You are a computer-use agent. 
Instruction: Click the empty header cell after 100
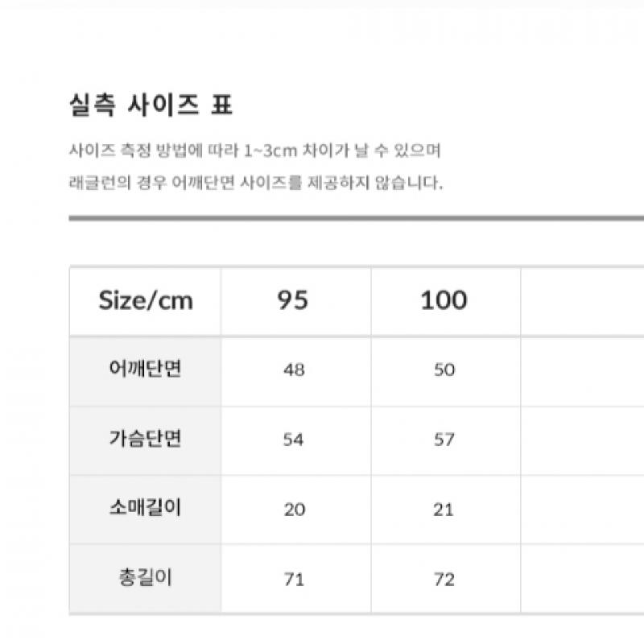tap(582, 301)
